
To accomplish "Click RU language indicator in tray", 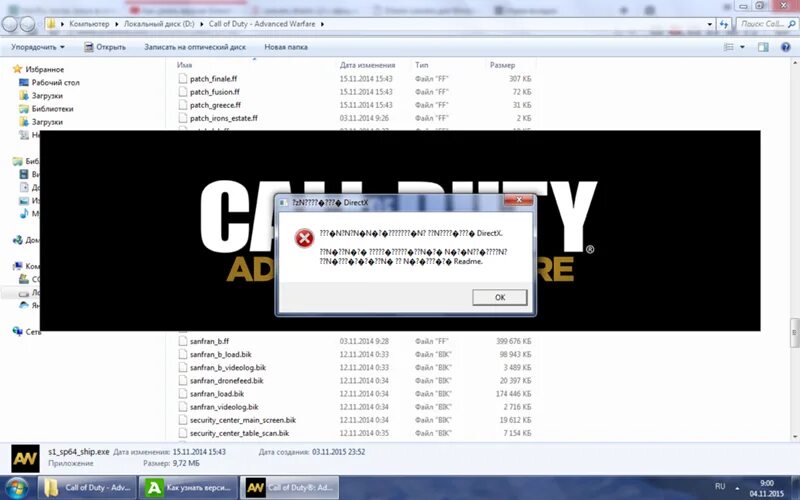I will 720,486.
